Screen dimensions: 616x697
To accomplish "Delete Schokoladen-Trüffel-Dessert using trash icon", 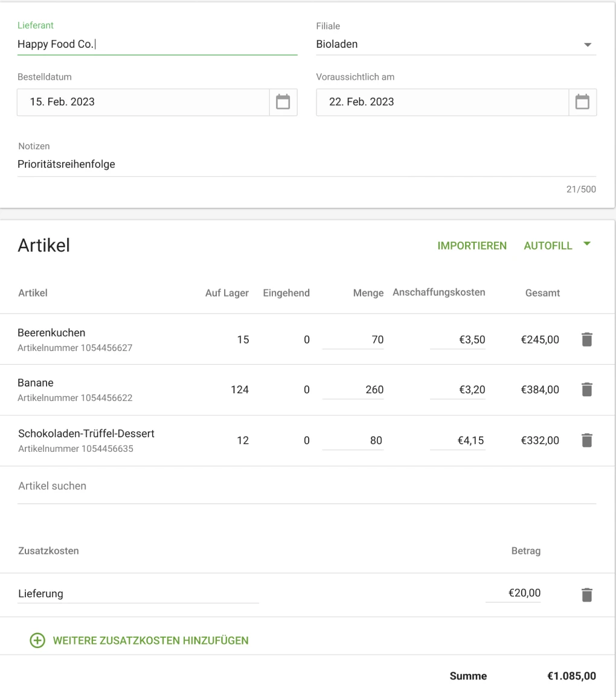I will pos(586,441).
